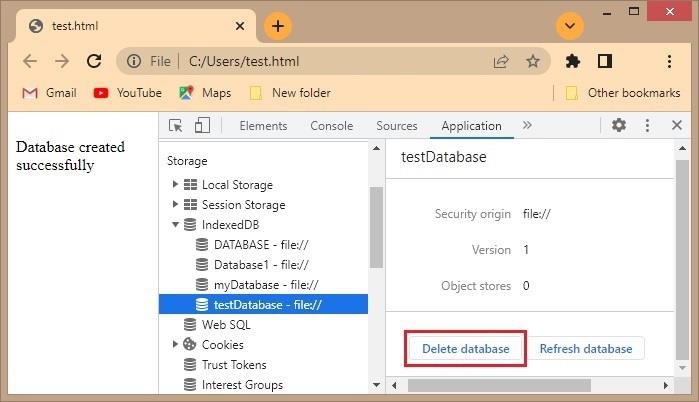Click the Extensions puzzle icon

(x=573, y=61)
